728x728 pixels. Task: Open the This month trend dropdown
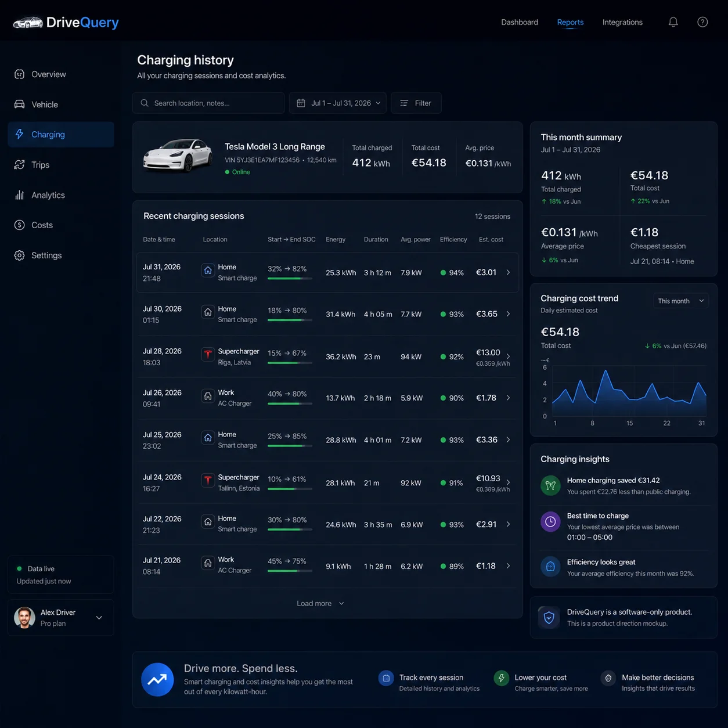[680, 301]
